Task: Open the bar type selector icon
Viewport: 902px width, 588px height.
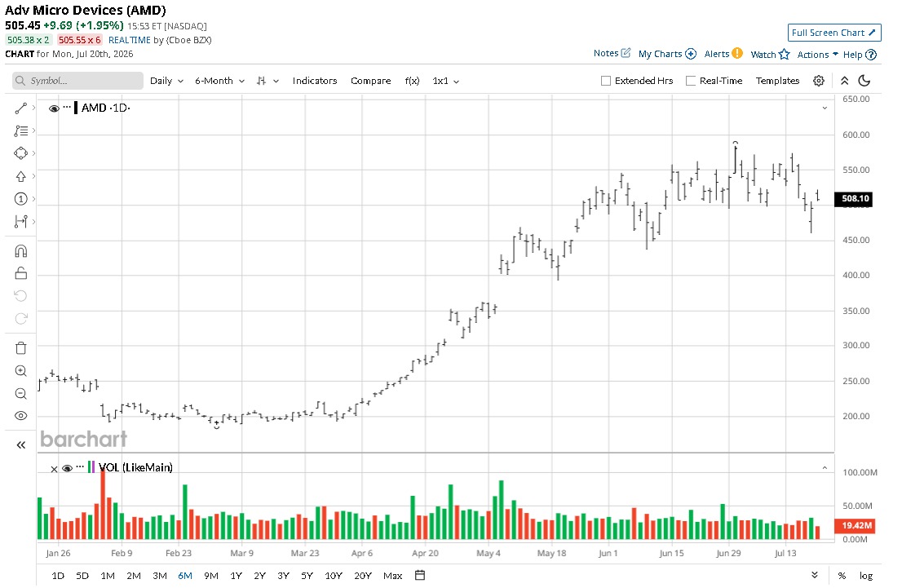Action: pyautogui.click(x=262, y=81)
